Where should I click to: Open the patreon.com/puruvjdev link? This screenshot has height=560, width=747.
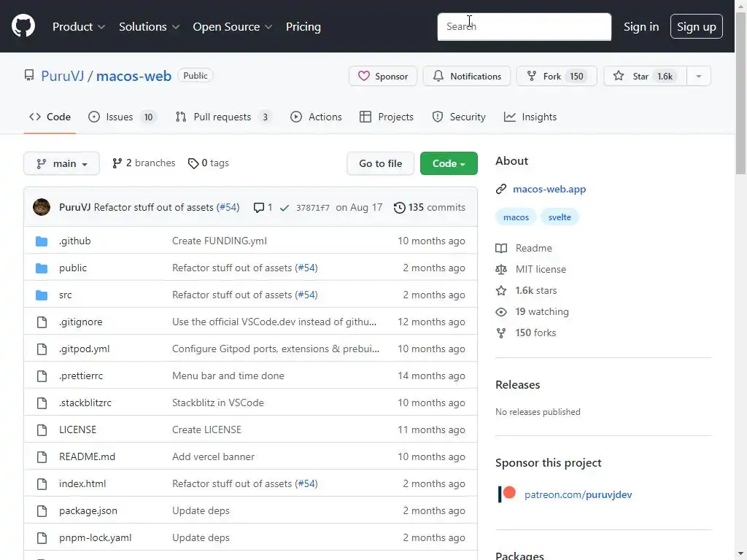(578, 494)
